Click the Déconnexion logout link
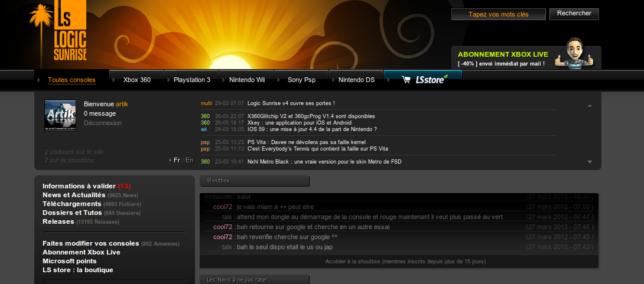Screen dimensions: 644x284 tap(103, 123)
